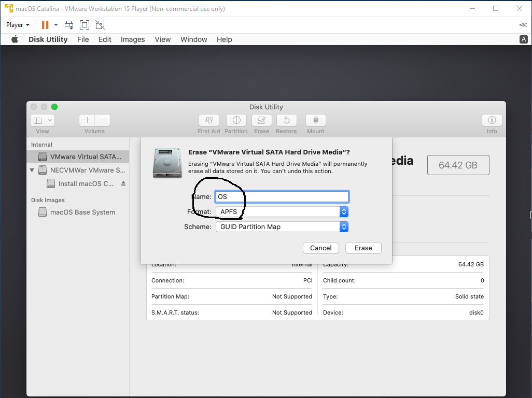This screenshot has width=532, height=398.
Task: Open the VMware power options dropdown arrow
Action: [56, 25]
